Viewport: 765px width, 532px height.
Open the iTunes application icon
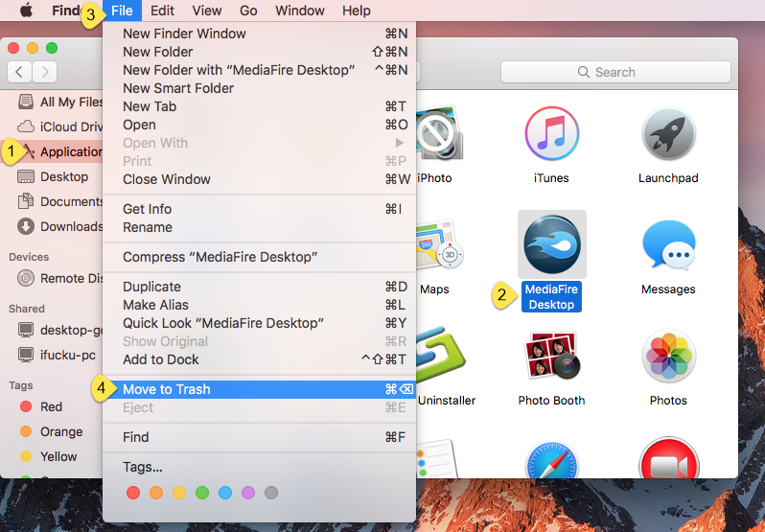pos(552,133)
